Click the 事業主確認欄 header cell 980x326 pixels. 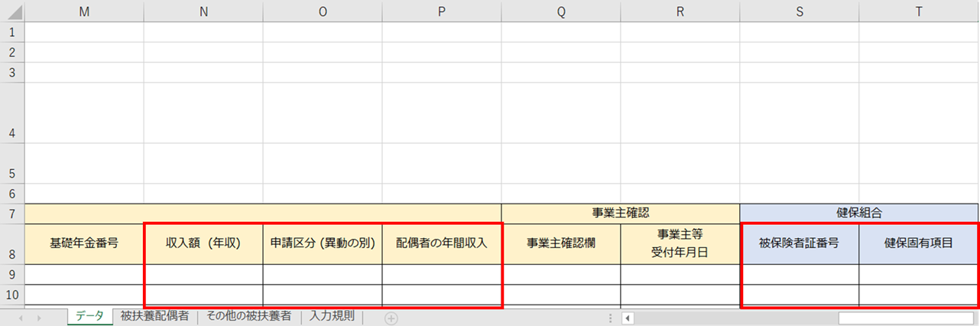[x=561, y=243]
